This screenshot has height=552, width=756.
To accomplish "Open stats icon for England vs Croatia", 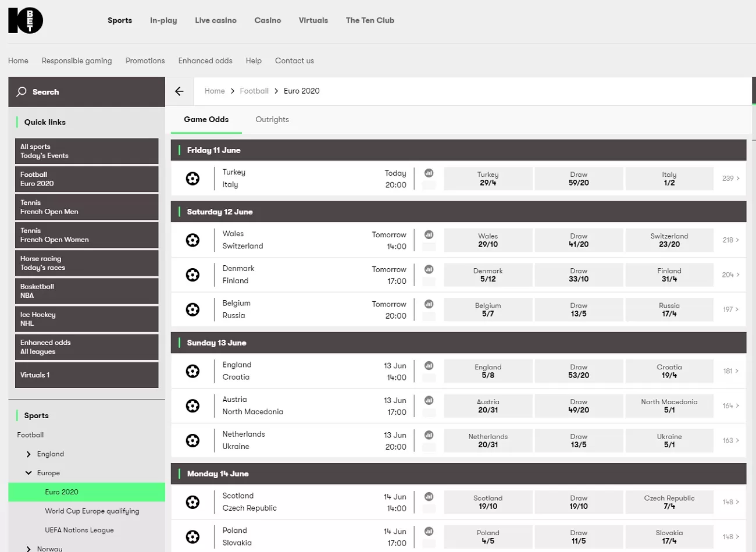I will (x=429, y=365).
